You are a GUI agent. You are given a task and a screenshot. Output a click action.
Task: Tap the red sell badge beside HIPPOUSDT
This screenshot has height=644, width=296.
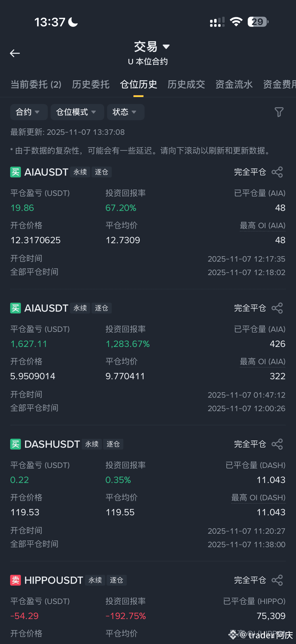point(15,580)
